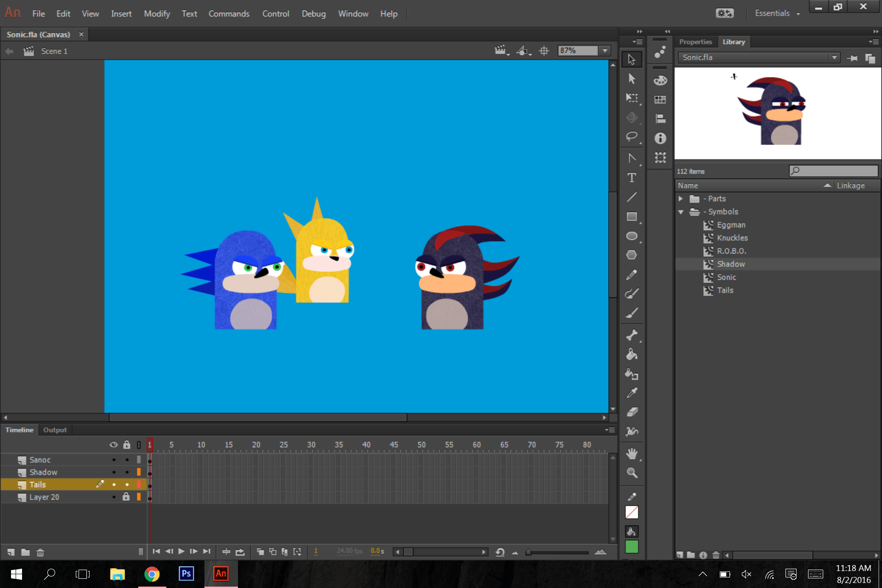Select the Pencil tool

tap(632, 274)
